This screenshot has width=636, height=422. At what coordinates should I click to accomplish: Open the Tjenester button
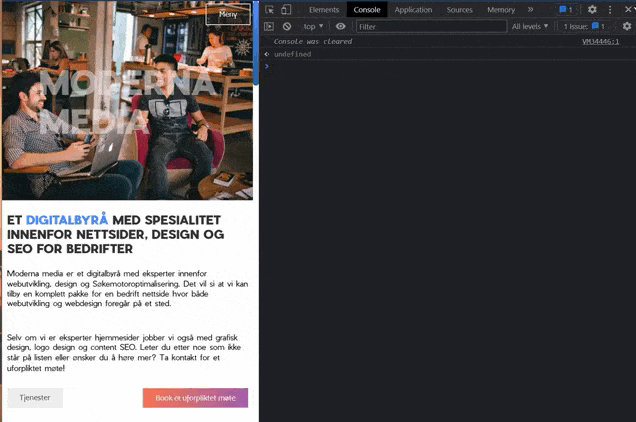[35, 398]
